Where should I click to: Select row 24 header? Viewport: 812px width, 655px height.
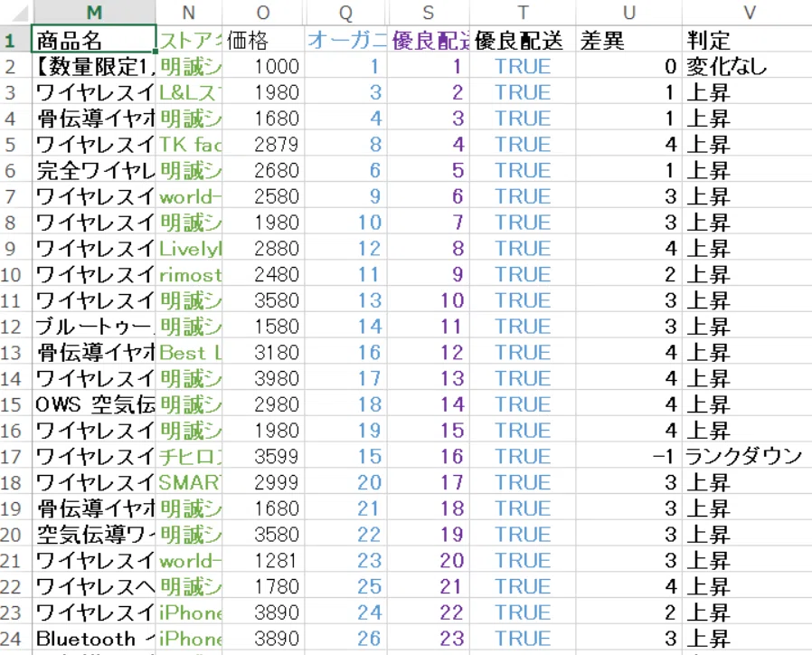16,639
